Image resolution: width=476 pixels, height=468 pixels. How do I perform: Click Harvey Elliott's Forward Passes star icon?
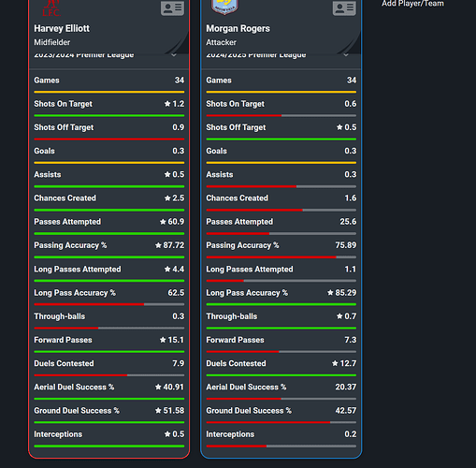[x=163, y=340]
